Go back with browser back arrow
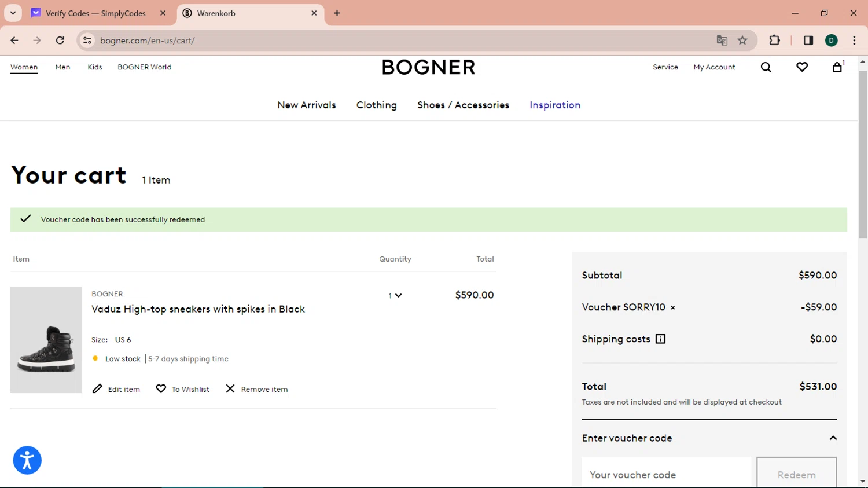 pos(14,40)
